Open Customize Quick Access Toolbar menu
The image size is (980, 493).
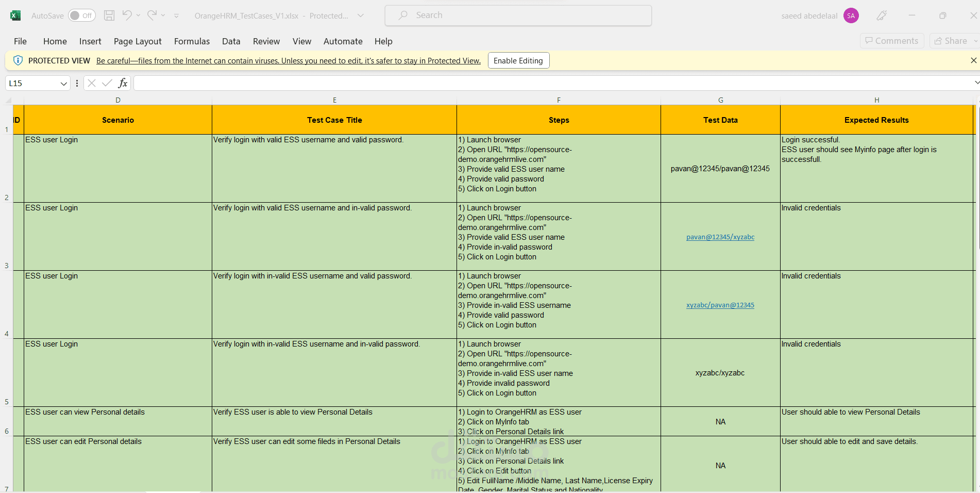[176, 16]
